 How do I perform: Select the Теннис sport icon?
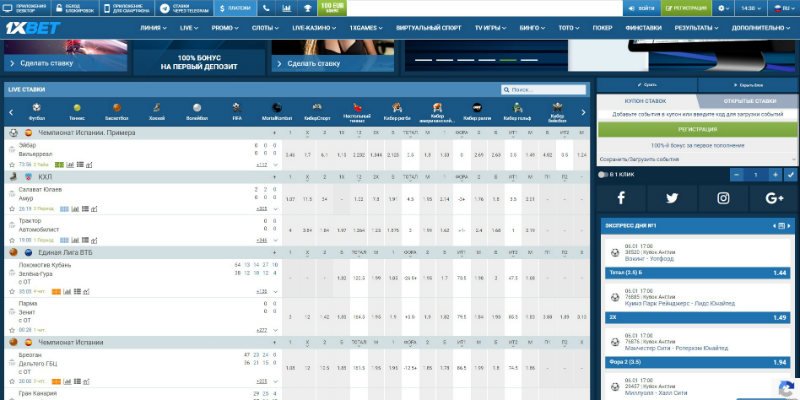[x=76, y=108]
